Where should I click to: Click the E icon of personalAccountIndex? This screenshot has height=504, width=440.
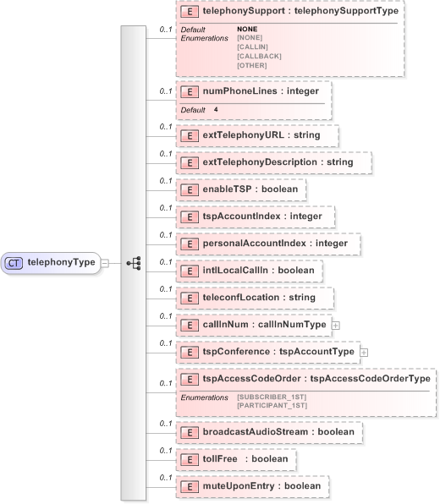tap(190, 244)
